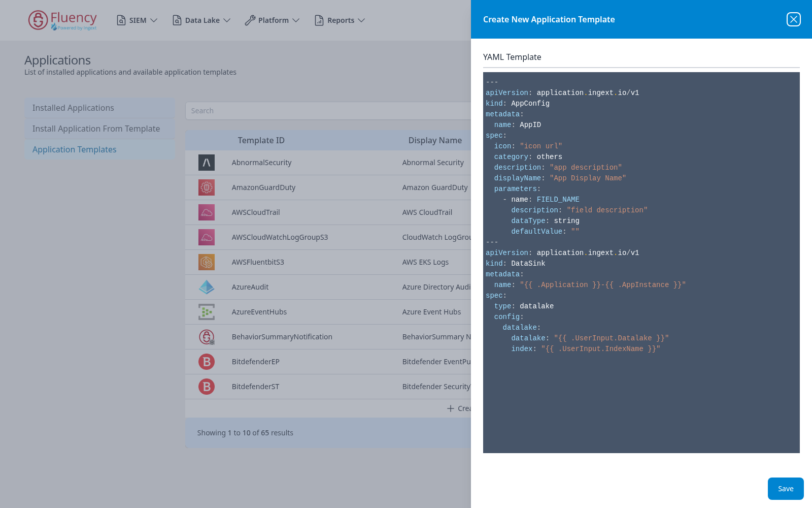Click the Data Lake document icon
The width and height of the screenshot is (812, 508).
point(177,20)
